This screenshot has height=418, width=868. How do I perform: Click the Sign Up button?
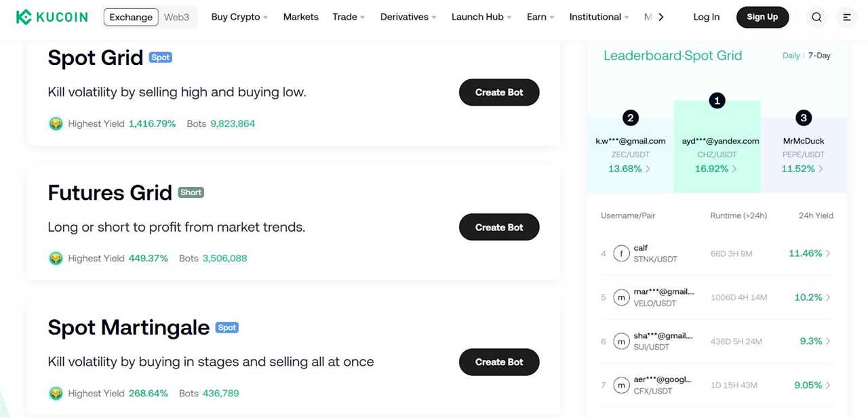tap(762, 17)
